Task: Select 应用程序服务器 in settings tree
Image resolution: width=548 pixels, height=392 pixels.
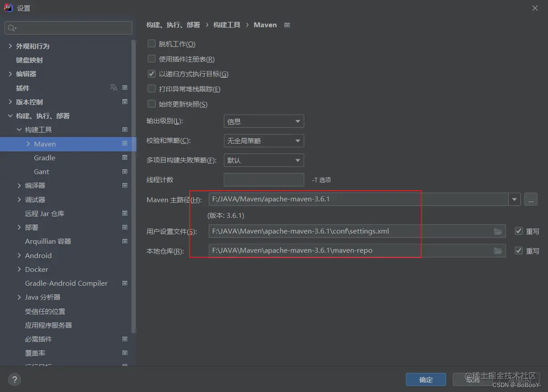Action: [x=48, y=325]
